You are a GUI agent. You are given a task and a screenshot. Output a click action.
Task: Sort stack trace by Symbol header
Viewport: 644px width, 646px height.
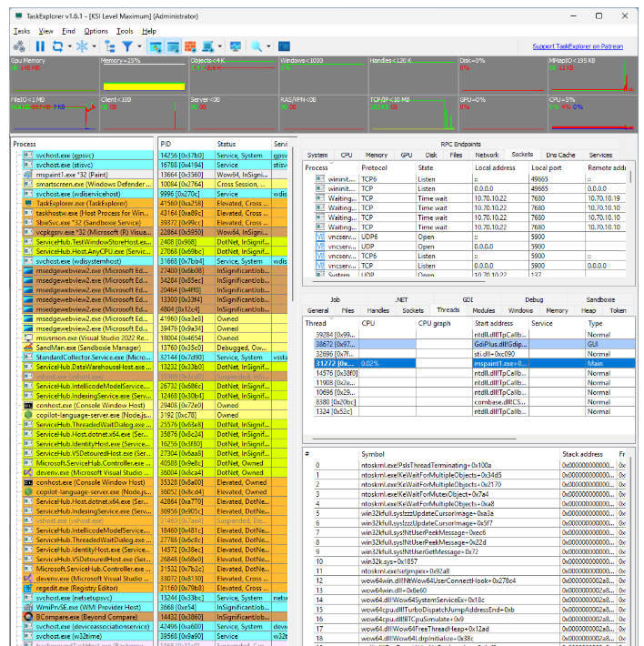(x=459, y=454)
